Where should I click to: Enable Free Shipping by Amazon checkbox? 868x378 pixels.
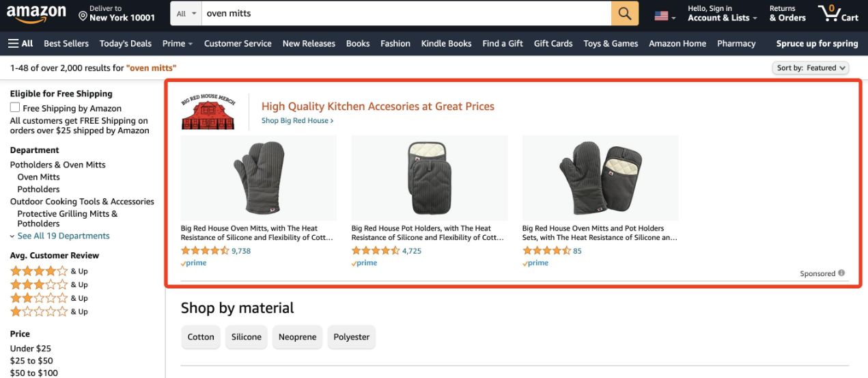pyautogui.click(x=15, y=108)
